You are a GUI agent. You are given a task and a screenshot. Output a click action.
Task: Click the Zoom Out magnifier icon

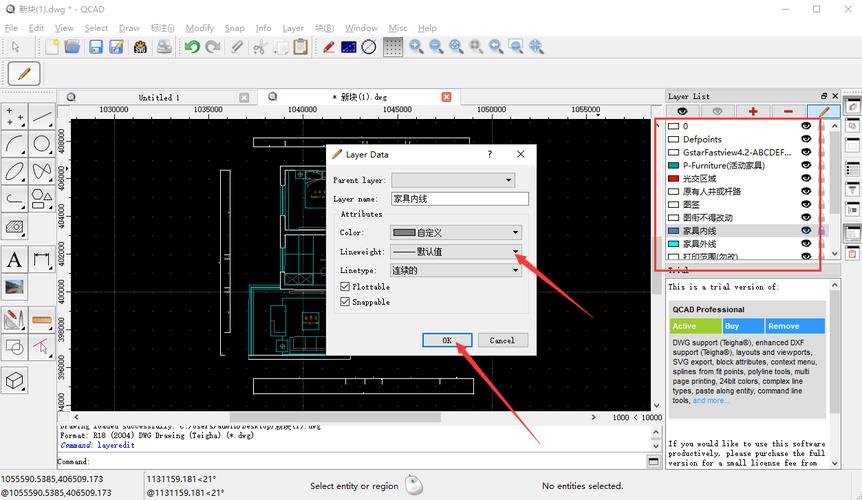tap(436, 47)
